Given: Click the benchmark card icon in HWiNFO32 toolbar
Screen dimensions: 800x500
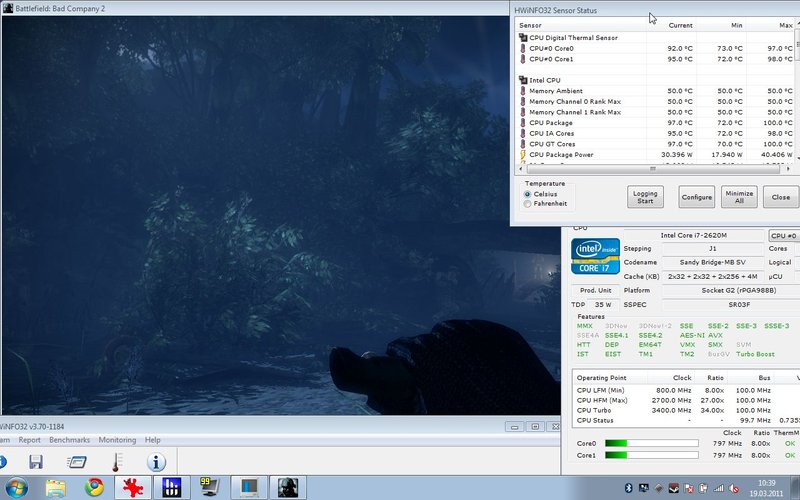Looking at the screenshot, I should 77,462.
